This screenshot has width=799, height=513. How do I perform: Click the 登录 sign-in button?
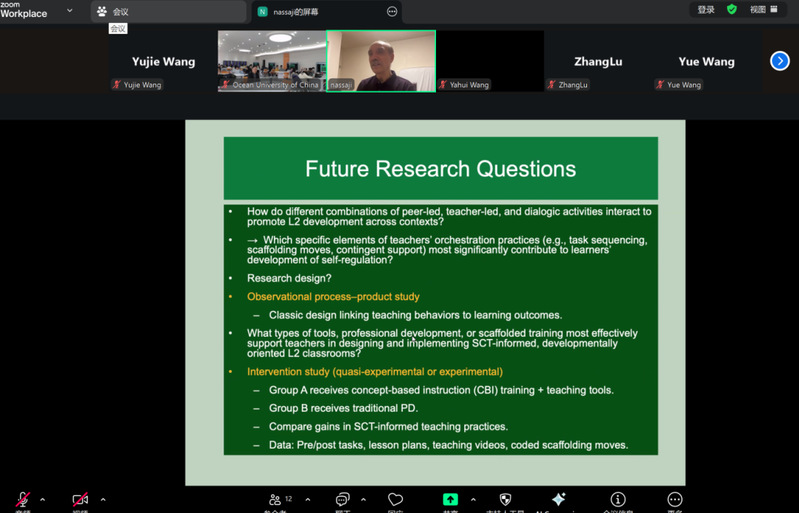click(706, 10)
